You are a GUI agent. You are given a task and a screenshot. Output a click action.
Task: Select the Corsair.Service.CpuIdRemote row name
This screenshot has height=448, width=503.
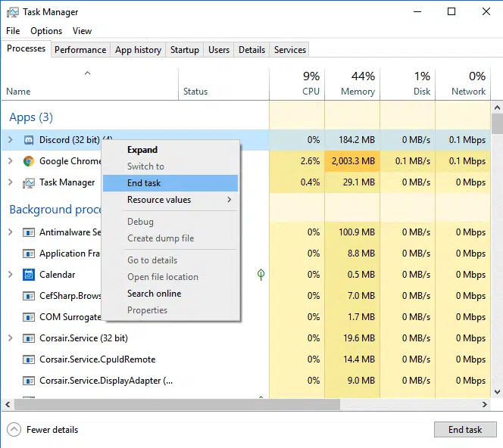98,359
